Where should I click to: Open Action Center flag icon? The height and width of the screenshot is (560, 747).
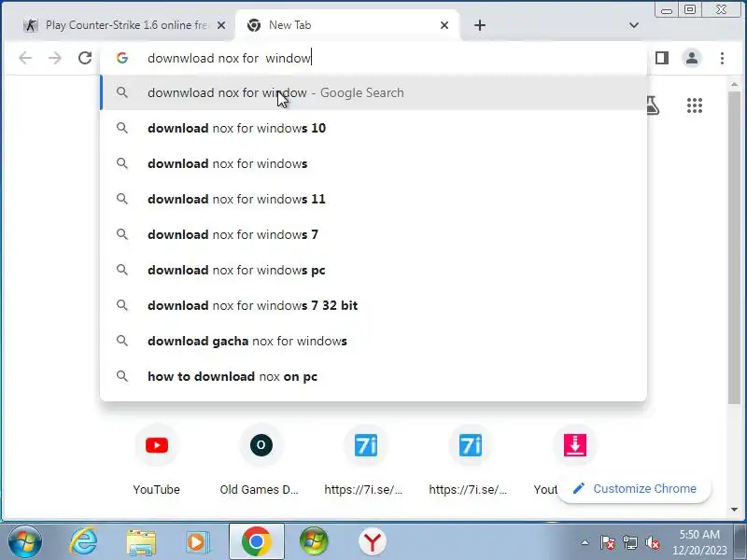[x=607, y=542]
